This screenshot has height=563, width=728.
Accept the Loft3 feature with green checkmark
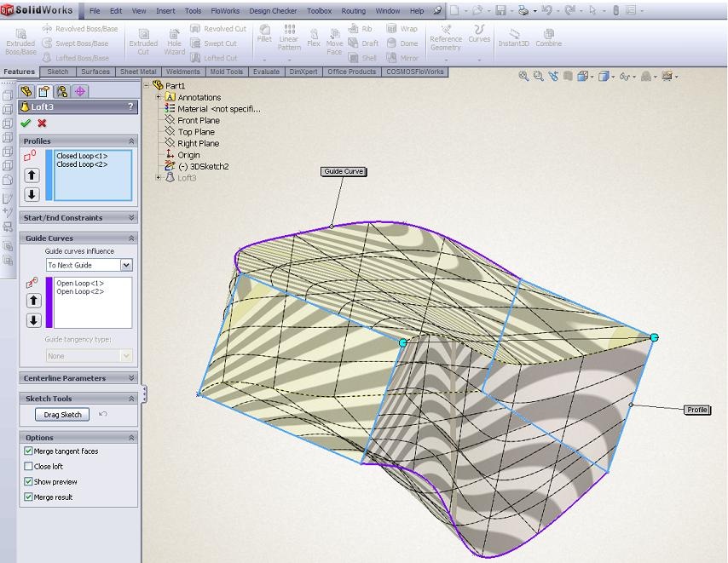(26, 124)
